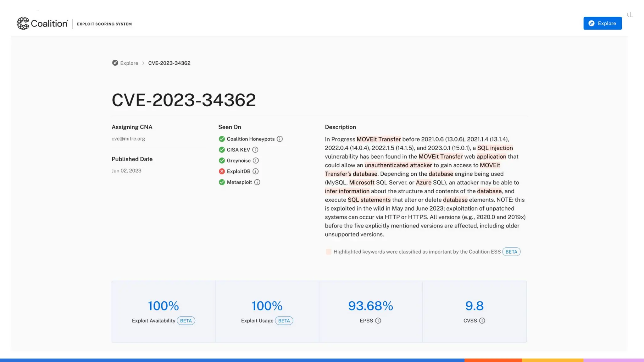Click info icon beside CISA KEV
The width and height of the screenshot is (644, 362).
(x=255, y=150)
